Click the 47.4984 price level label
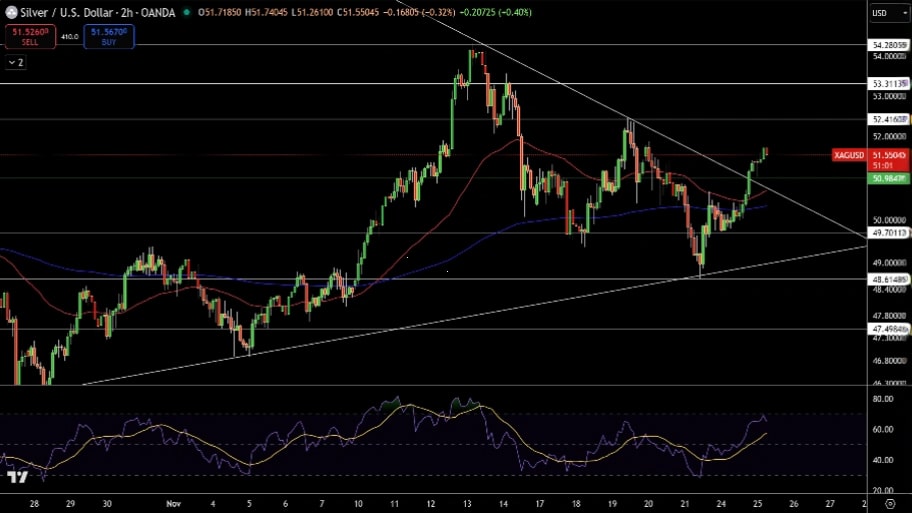The width and height of the screenshot is (912, 513). (x=889, y=329)
